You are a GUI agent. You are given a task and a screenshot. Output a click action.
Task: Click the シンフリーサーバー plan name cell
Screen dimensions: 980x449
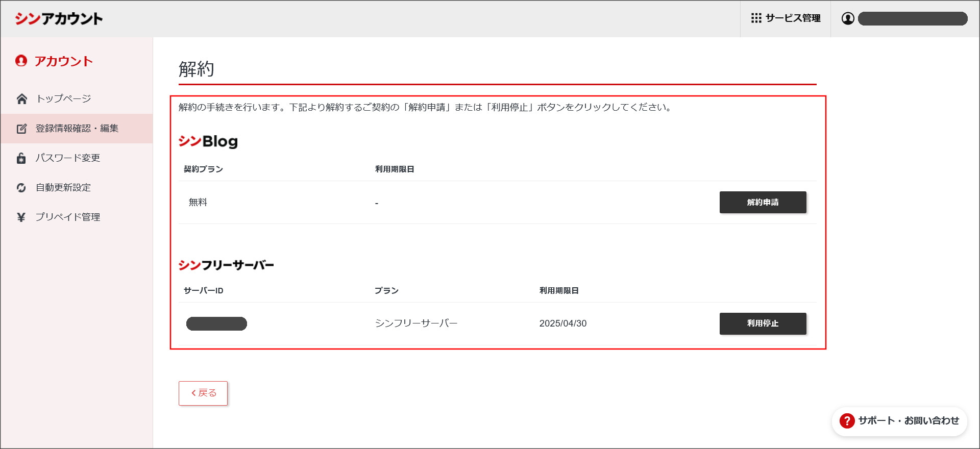point(416,323)
